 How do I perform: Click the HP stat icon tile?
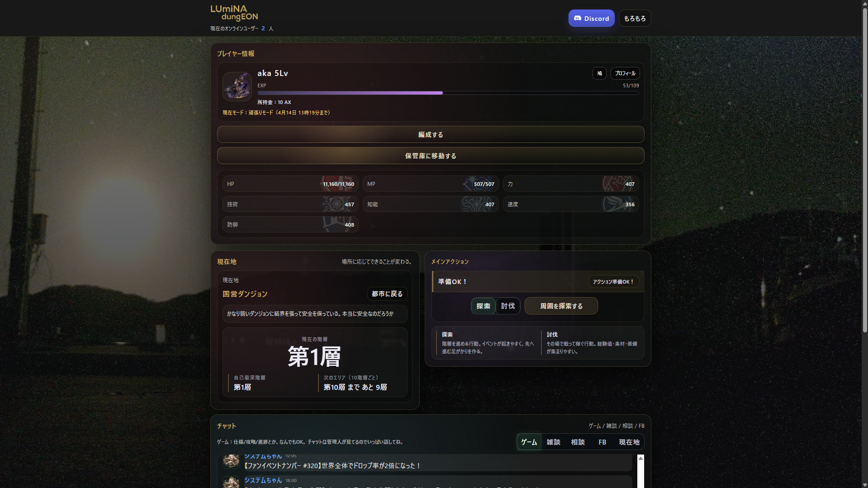point(290,184)
